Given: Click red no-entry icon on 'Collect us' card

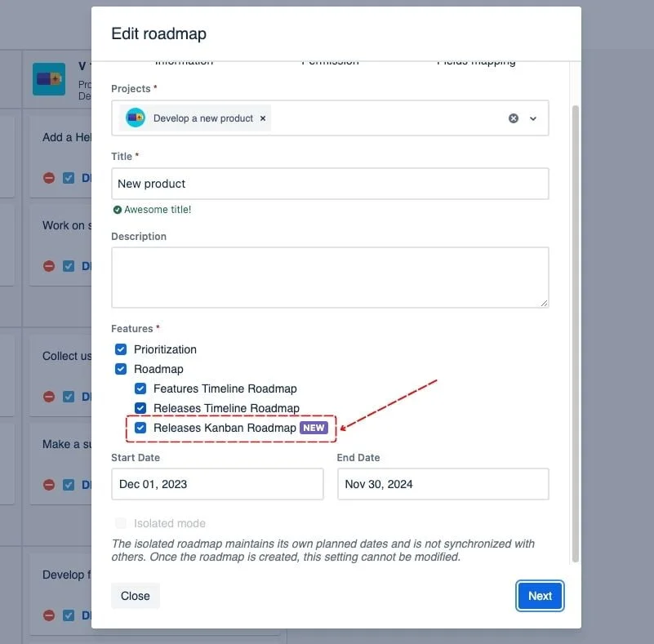Looking at the screenshot, I should tap(49, 397).
